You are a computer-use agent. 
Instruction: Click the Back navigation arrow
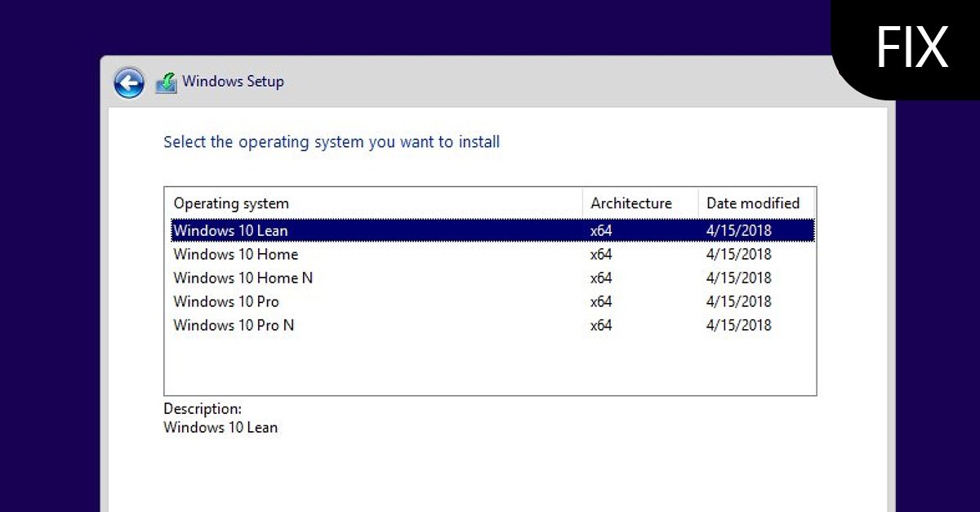128,82
